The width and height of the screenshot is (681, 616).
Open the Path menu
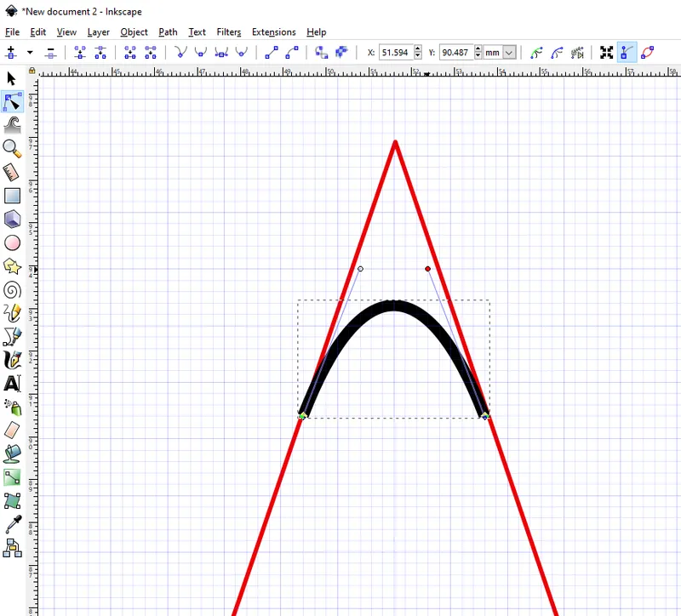[x=168, y=31]
